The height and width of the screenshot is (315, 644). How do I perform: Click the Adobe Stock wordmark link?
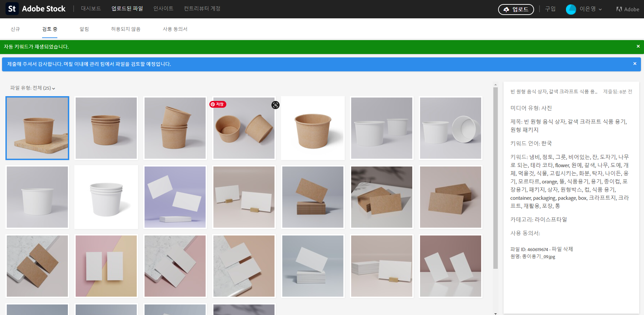pos(44,9)
